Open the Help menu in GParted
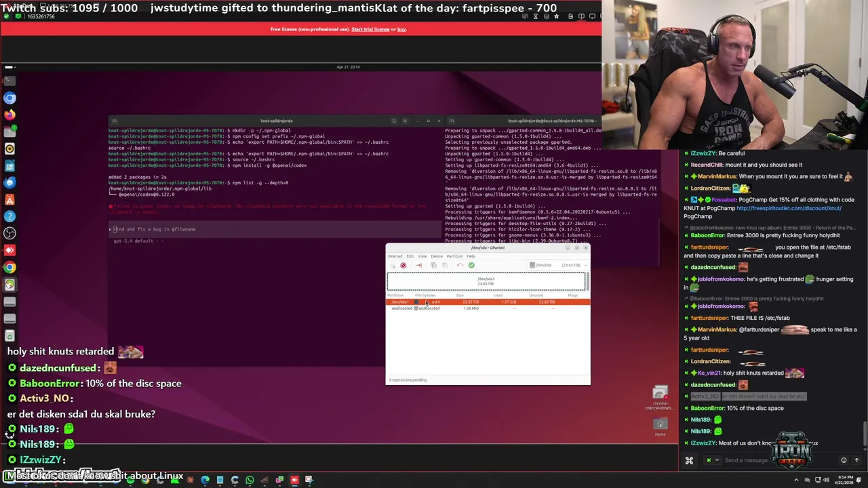This screenshot has width=868, height=488. coord(471,256)
